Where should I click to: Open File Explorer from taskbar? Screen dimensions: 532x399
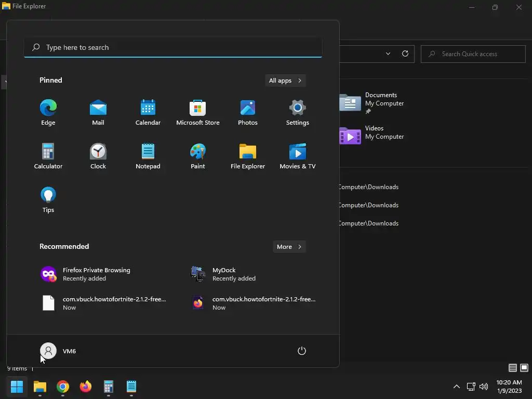coord(40,387)
